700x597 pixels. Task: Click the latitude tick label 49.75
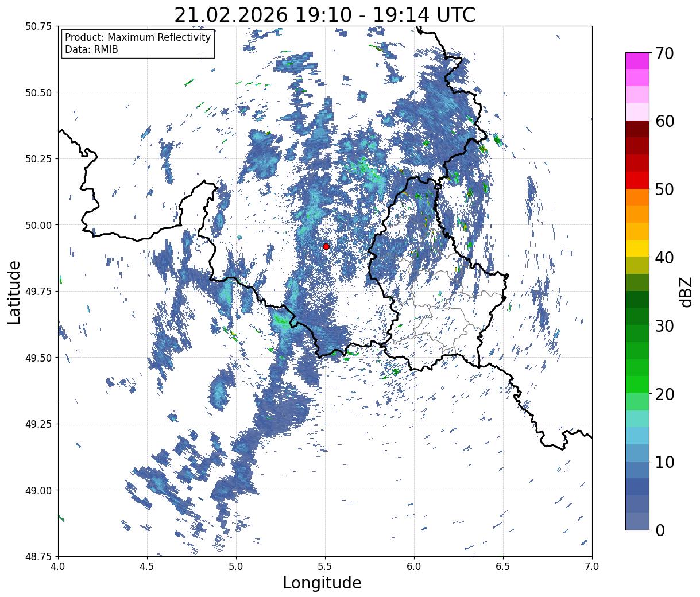tap(38, 292)
